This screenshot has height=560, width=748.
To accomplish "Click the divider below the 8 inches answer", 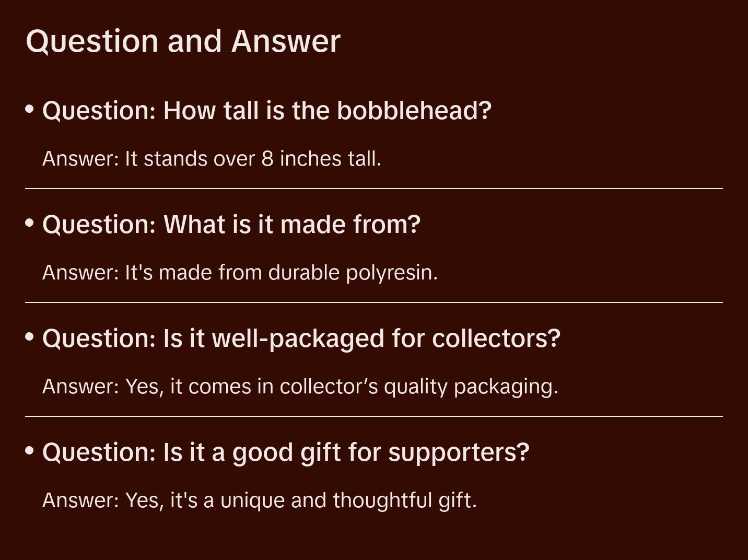I will point(373,189).
